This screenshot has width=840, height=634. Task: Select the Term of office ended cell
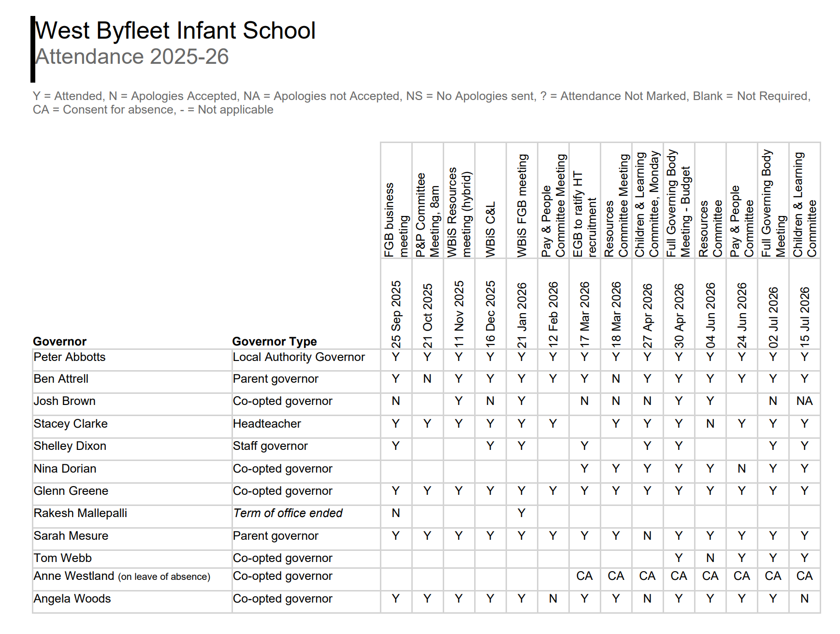306,513
